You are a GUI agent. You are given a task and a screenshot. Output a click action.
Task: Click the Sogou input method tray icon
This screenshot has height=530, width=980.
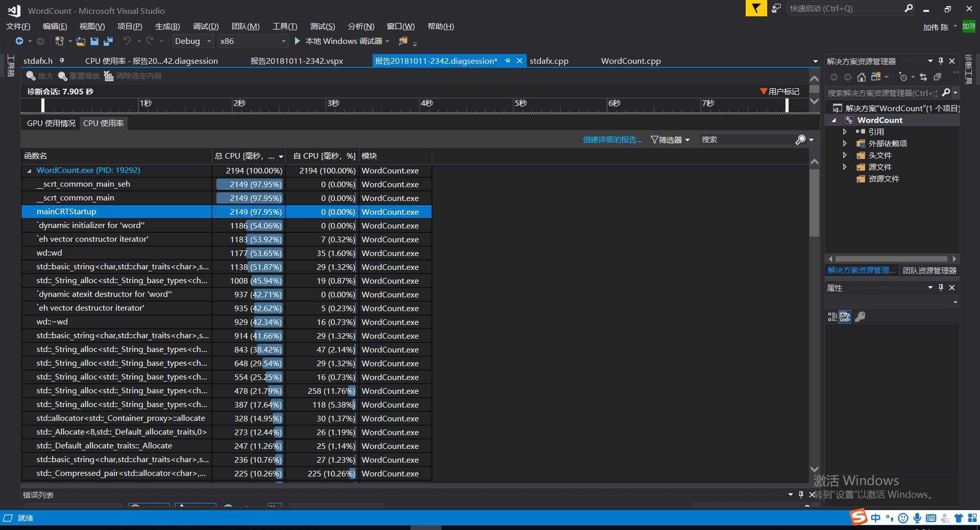click(859, 517)
